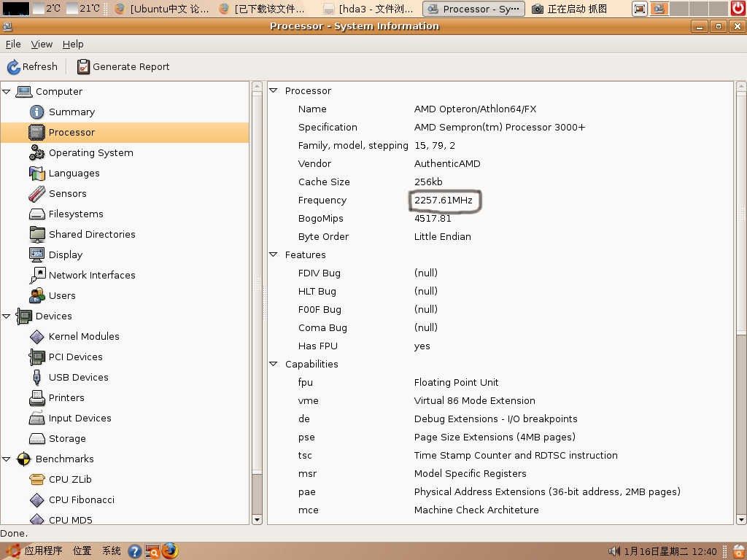747x560 pixels.
Task: Collapse the Capabilities details section
Action: tap(274, 365)
